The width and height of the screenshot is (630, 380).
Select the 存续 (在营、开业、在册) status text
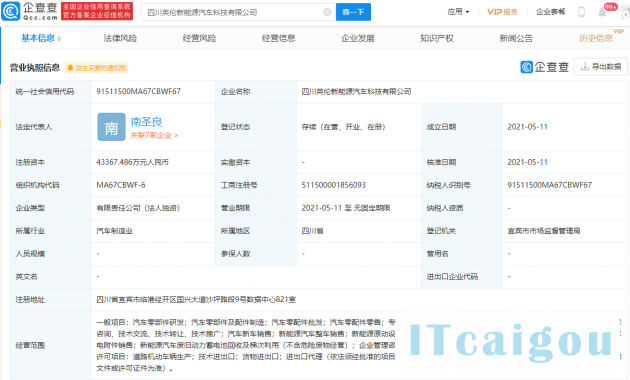pyautogui.click(x=344, y=127)
